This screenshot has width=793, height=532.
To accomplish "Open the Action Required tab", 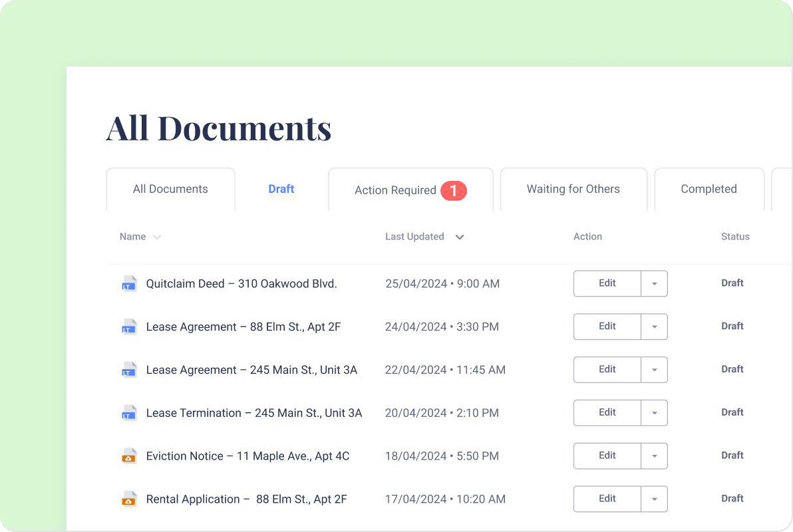I will 410,190.
